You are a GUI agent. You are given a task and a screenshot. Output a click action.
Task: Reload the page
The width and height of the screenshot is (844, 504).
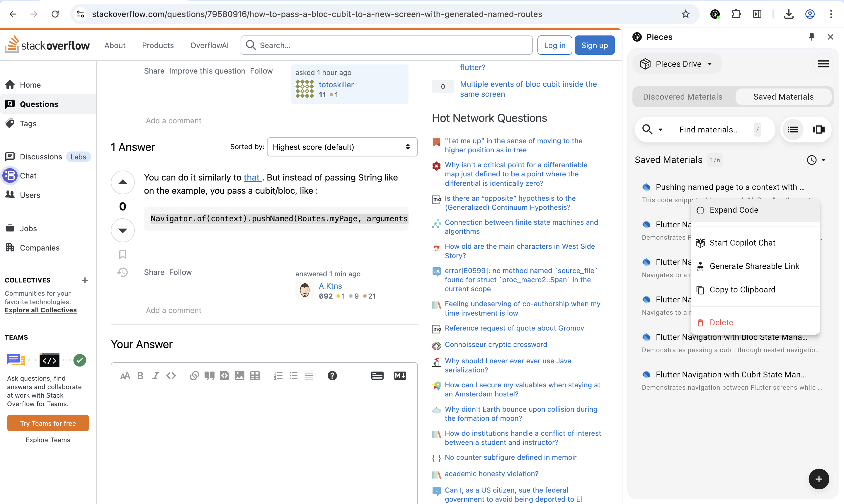[x=55, y=14]
